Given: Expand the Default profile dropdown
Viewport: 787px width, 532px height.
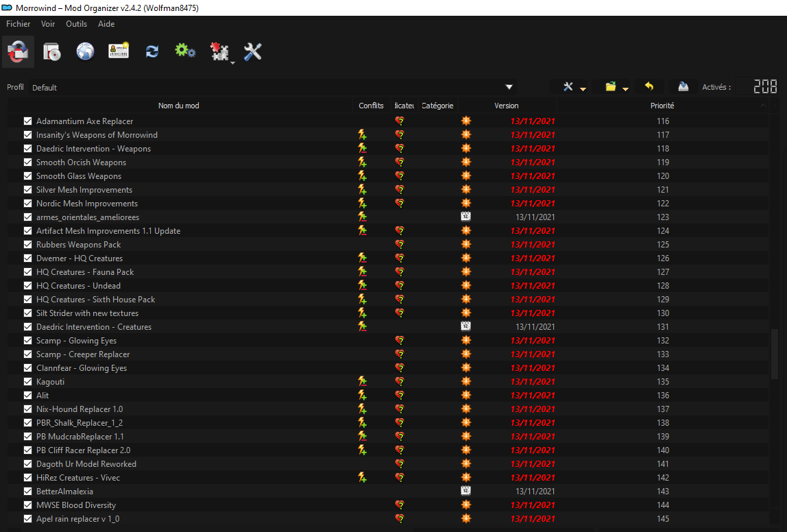Looking at the screenshot, I should (509, 87).
